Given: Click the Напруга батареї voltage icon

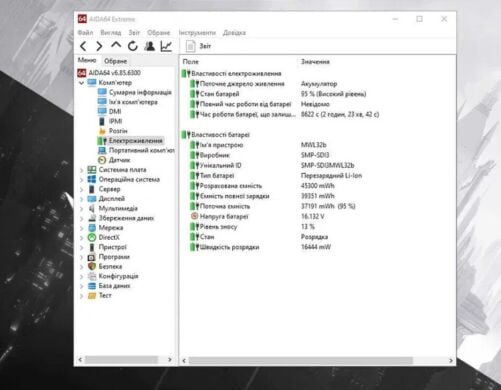Looking at the screenshot, I should (194, 216).
